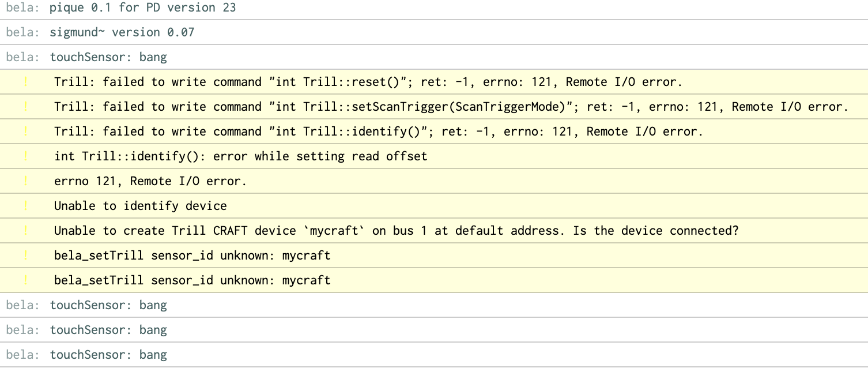Click the final 'touchSensor: bang' log line

[x=108, y=355]
